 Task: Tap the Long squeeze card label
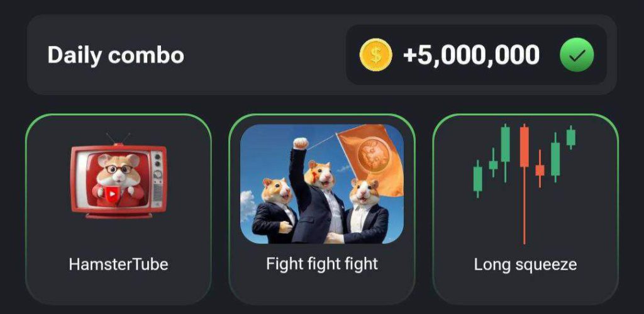click(525, 264)
